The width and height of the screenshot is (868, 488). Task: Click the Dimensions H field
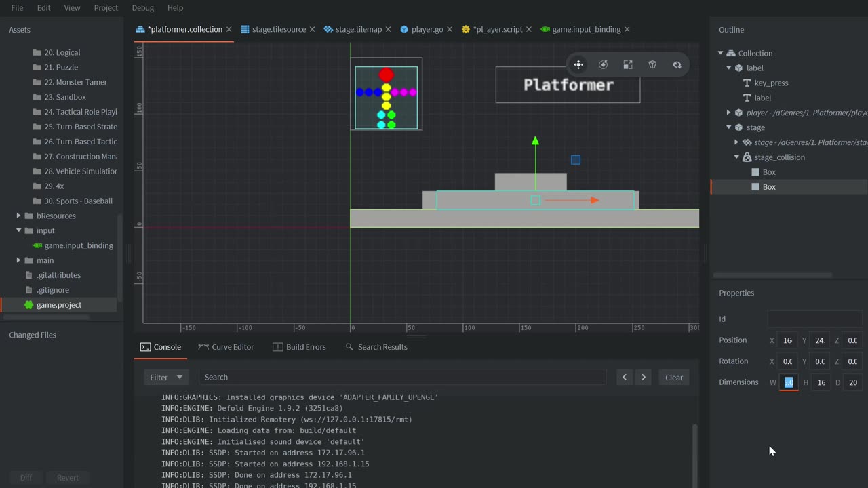[821, 382]
